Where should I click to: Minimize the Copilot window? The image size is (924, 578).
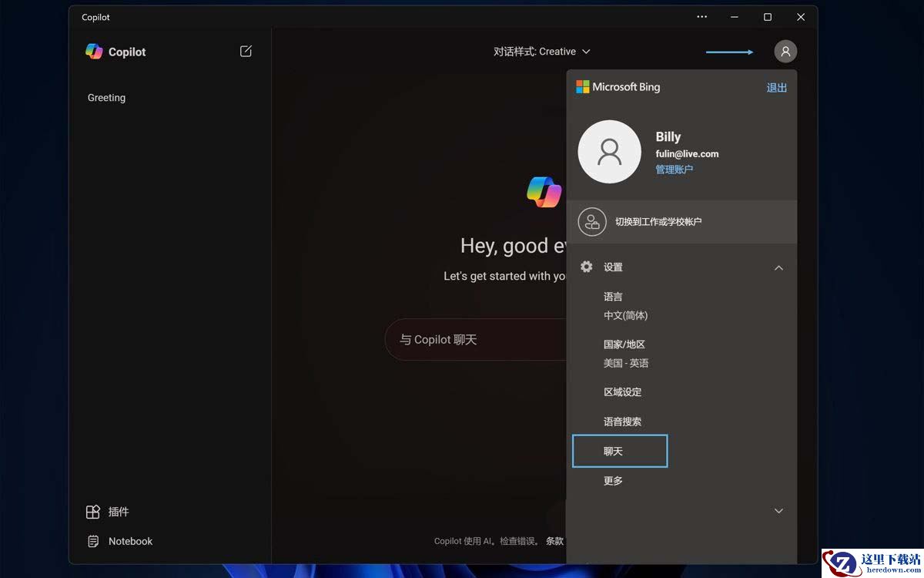[735, 17]
